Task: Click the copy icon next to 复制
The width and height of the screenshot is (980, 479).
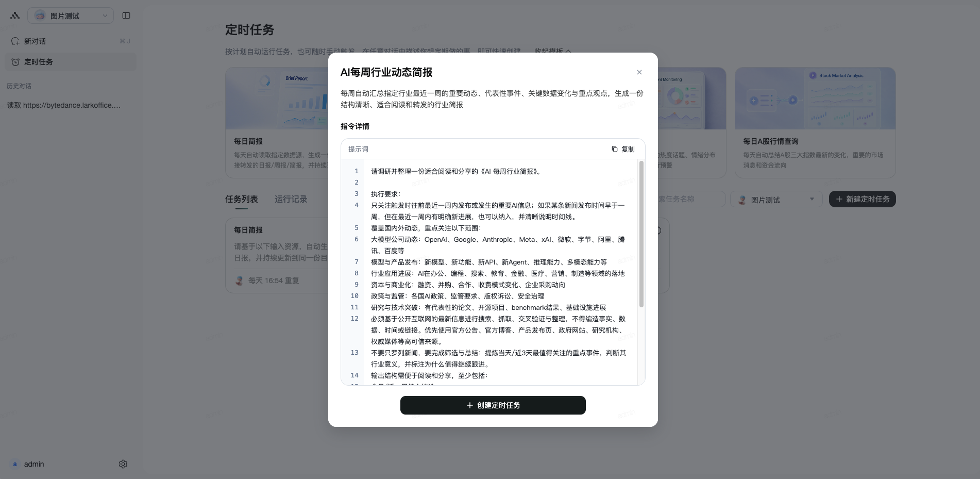Action: [614, 149]
